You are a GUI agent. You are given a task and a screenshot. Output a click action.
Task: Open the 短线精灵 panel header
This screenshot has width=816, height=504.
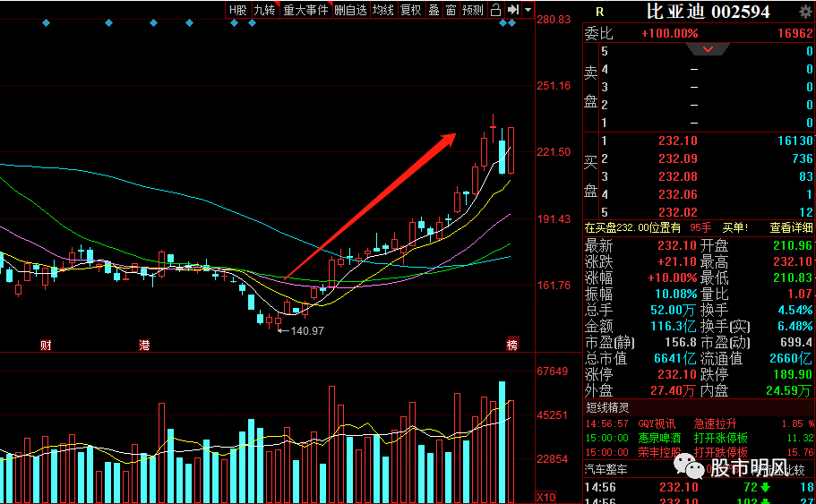(x=607, y=407)
